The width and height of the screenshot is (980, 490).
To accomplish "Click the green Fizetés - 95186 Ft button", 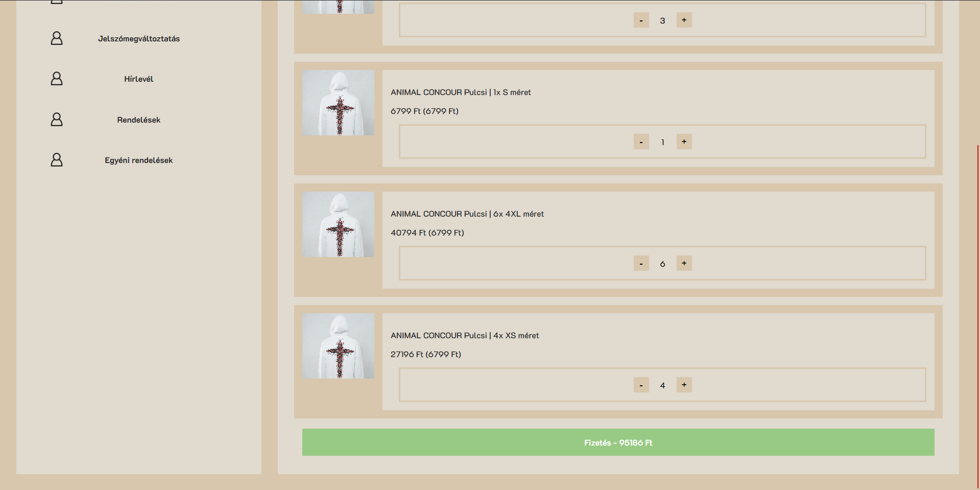I will coord(618,442).
